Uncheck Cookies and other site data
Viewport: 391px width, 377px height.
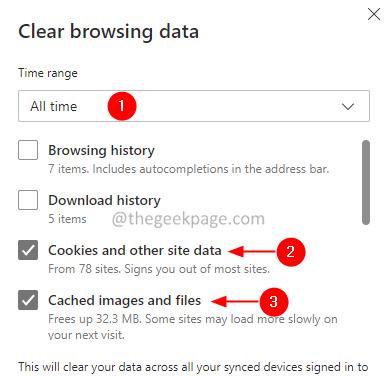click(28, 250)
